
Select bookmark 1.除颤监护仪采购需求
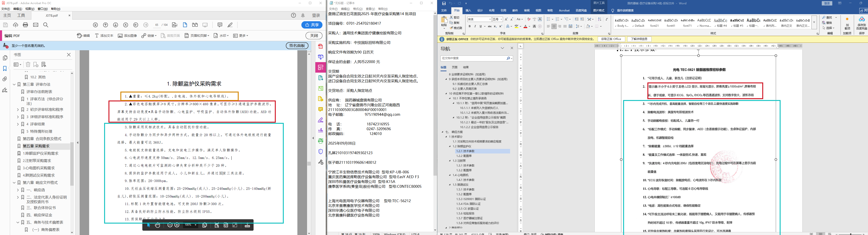click(41, 153)
